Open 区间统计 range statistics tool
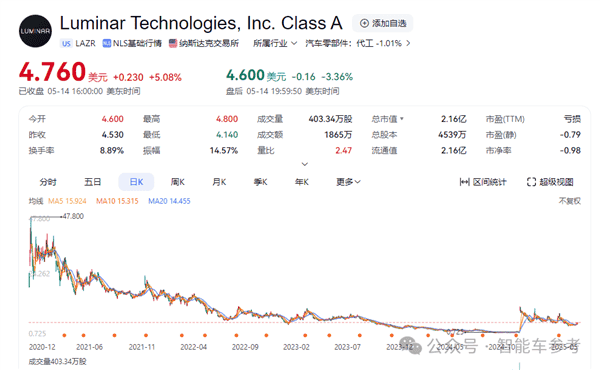The image size is (600, 370). click(x=483, y=182)
